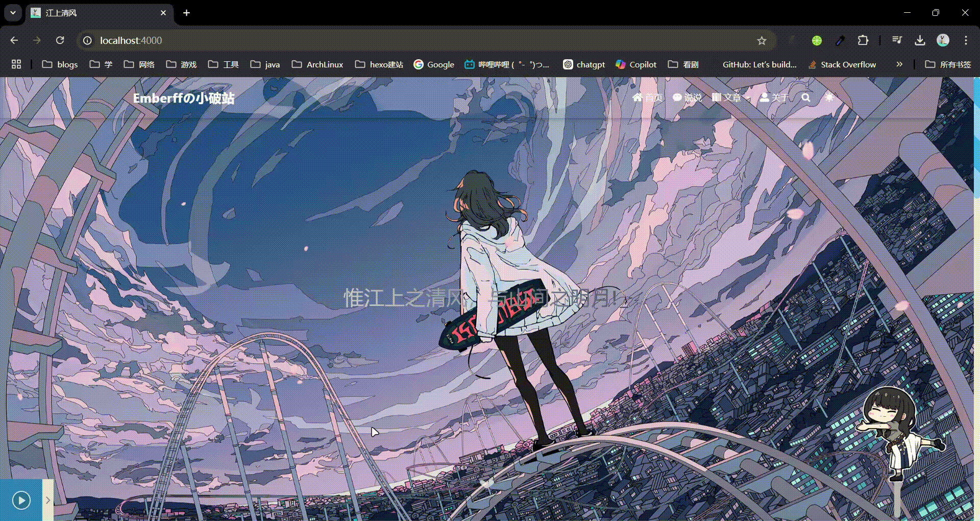Expand the hexo建站 bookmark folder
The height and width of the screenshot is (521, 980).
click(379, 64)
